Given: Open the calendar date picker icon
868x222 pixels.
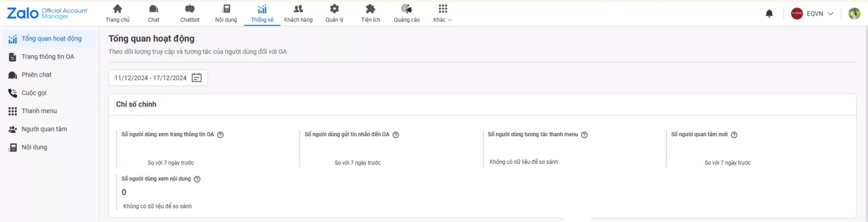Looking at the screenshot, I should (196, 78).
